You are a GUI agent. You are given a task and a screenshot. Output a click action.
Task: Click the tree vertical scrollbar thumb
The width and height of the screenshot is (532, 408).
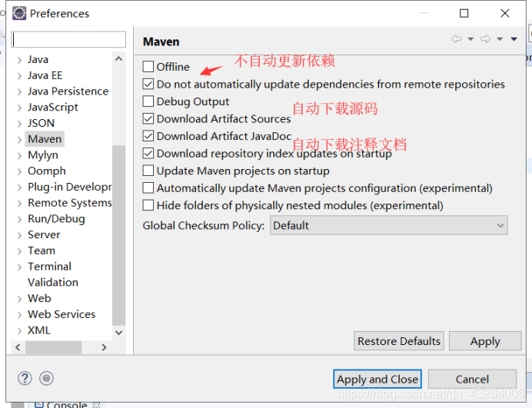(118, 235)
